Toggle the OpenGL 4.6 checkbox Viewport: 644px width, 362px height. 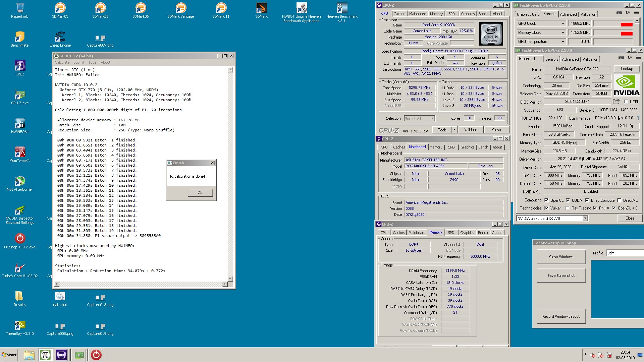(614, 208)
